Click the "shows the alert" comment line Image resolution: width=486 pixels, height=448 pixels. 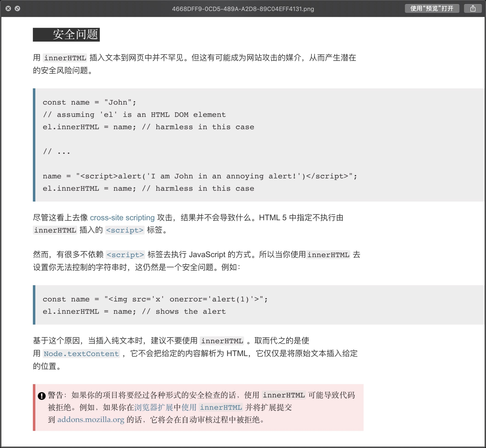[x=134, y=311]
